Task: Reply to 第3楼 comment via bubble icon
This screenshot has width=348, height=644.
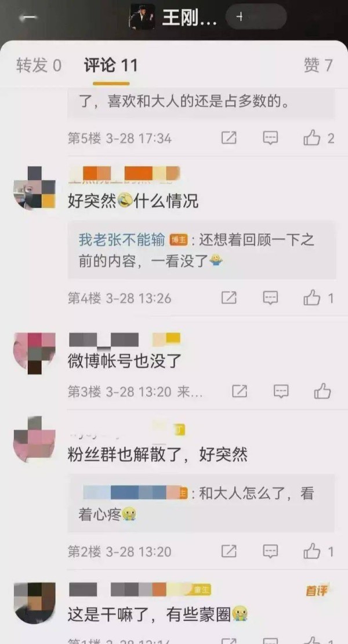Action: [281, 391]
